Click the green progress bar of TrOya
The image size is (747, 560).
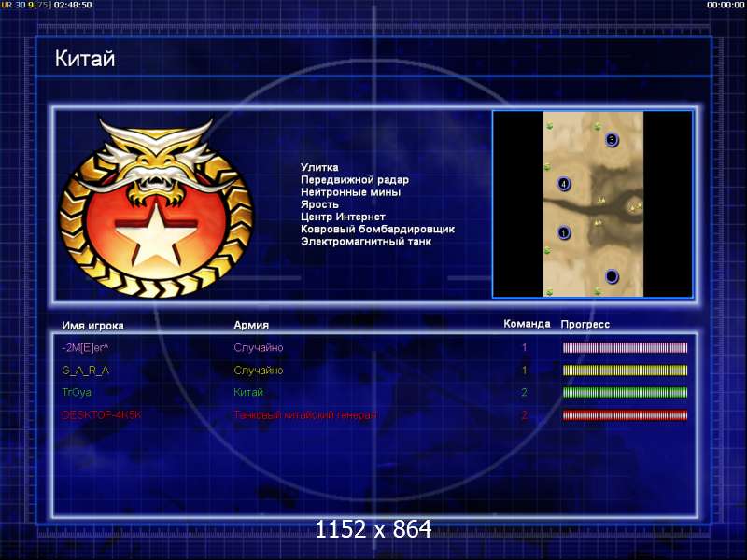[x=625, y=392]
